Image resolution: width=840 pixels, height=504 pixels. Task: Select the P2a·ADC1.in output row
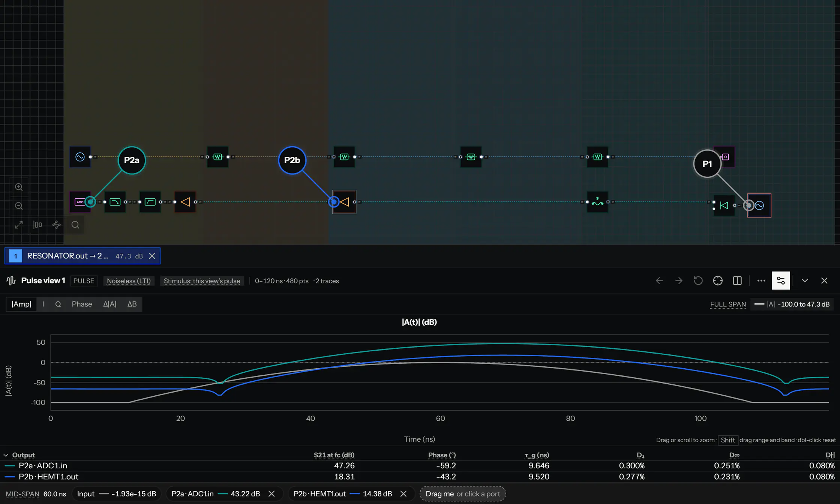point(420,465)
